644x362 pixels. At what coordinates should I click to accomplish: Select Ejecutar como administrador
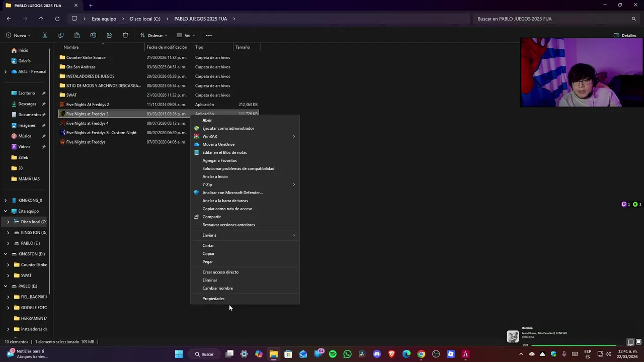click(x=245, y=128)
